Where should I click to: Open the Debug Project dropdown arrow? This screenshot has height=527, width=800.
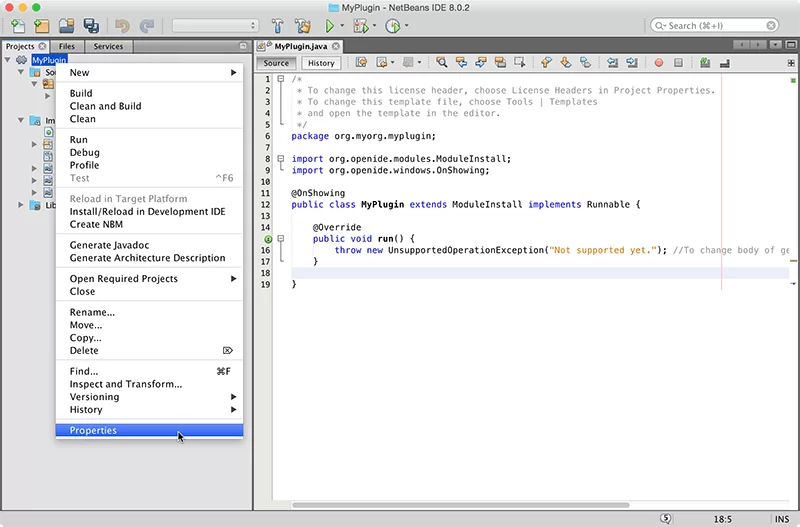click(374, 26)
